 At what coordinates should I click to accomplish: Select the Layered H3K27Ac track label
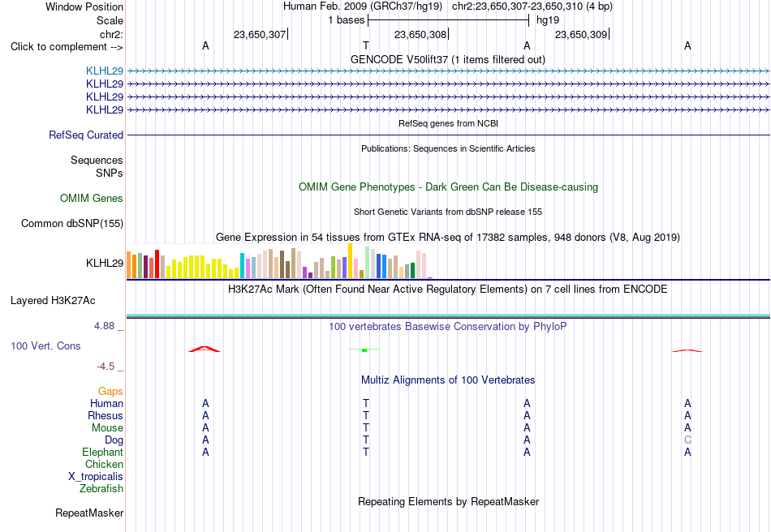click(x=53, y=301)
